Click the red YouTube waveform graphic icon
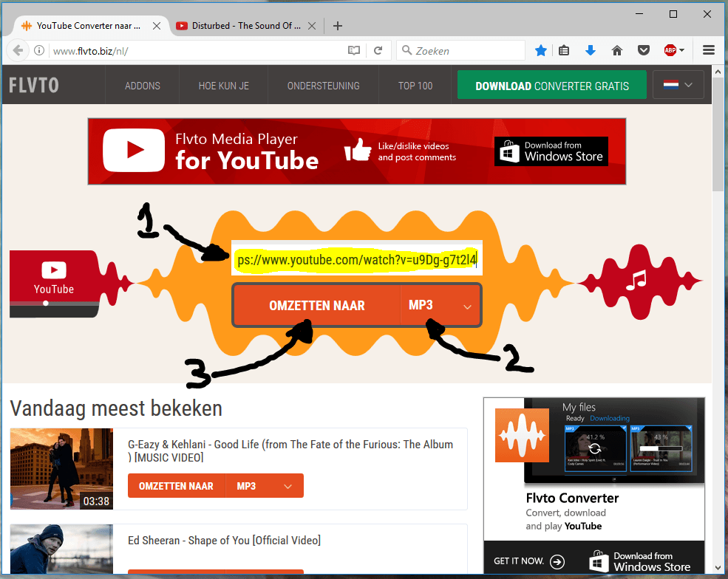Image resolution: width=728 pixels, height=579 pixels. tap(54, 283)
